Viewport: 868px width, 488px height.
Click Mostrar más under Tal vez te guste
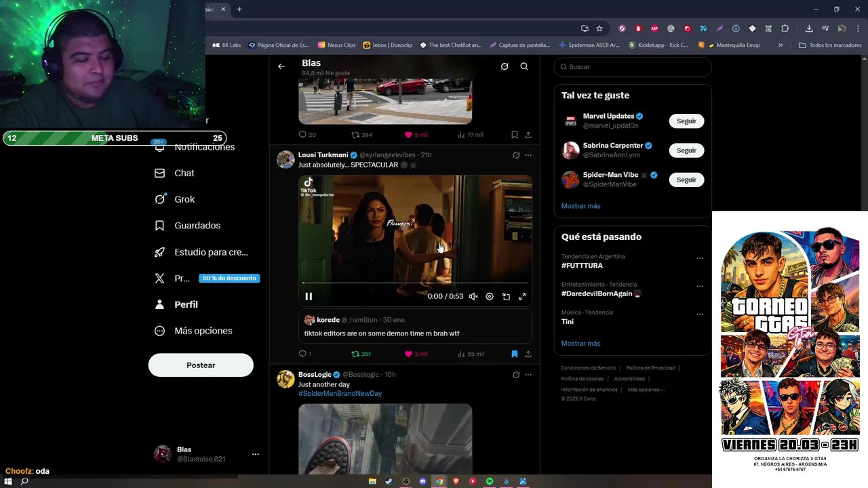580,206
